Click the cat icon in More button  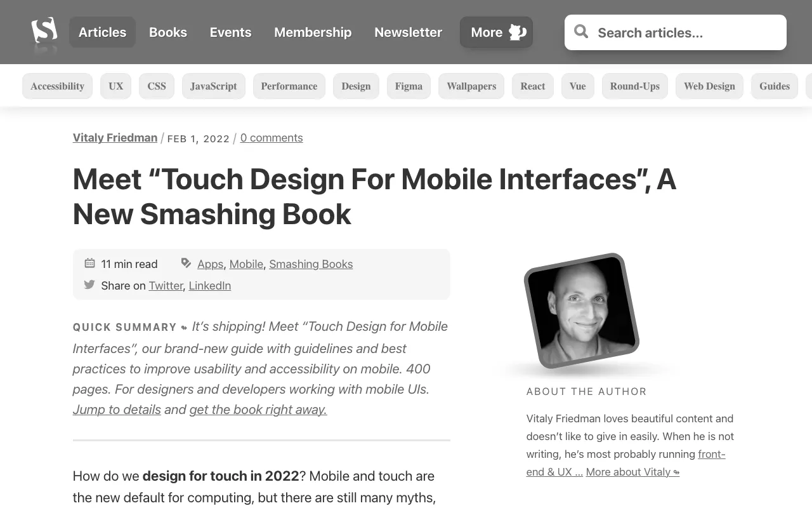[x=518, y=32]
